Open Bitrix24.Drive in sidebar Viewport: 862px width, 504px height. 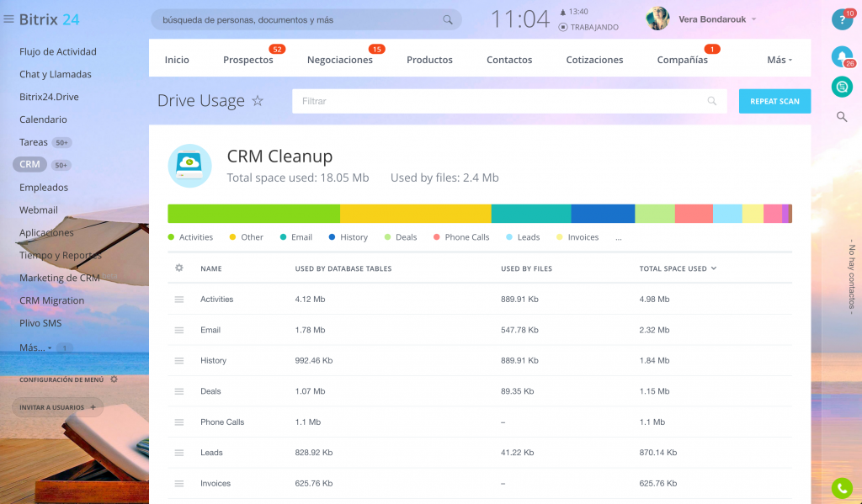pos(49,97)
